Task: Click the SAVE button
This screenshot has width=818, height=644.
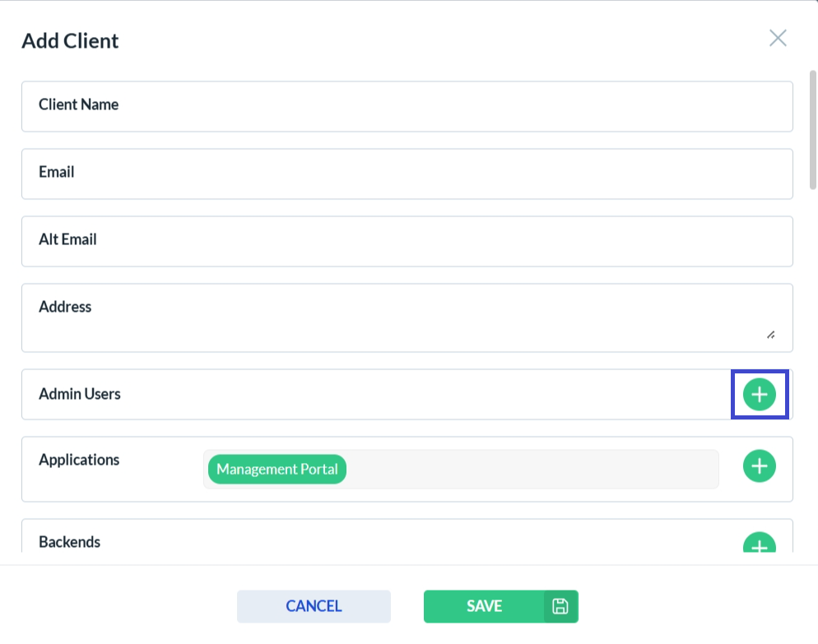Action: tap(484, 607)
